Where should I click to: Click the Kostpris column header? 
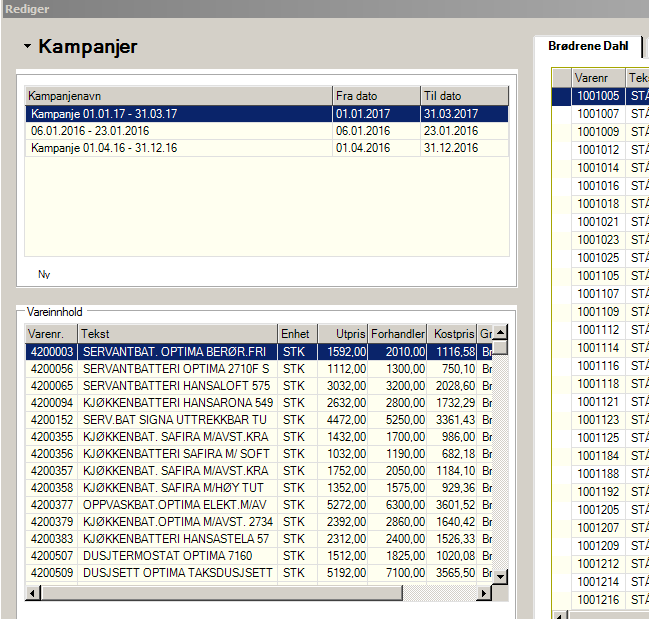coord(452,334)
